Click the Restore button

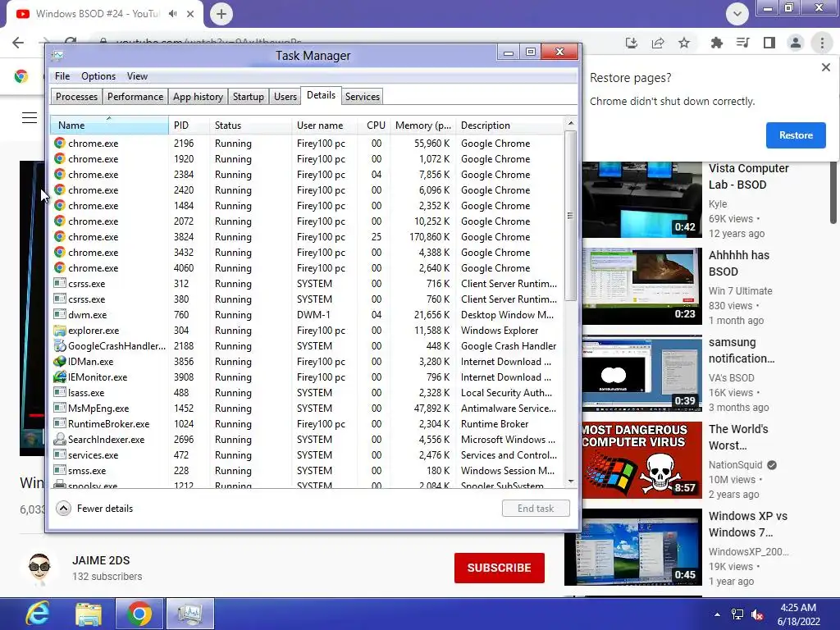796,135
